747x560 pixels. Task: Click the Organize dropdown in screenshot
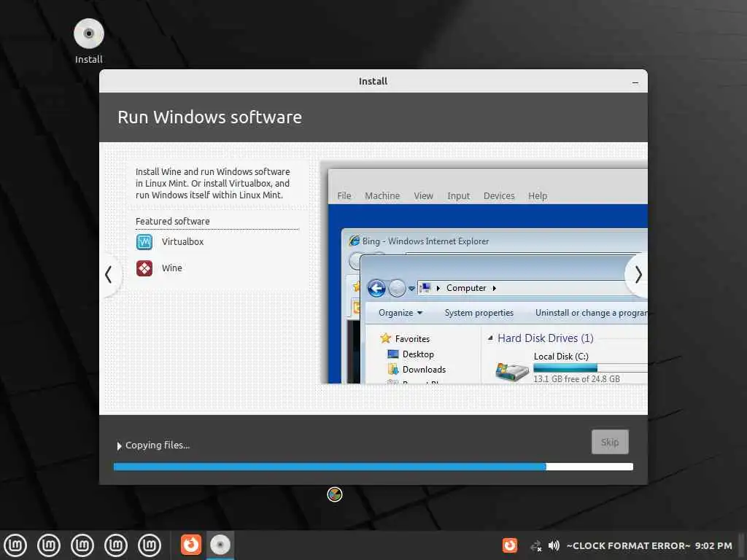click(400, 313)
